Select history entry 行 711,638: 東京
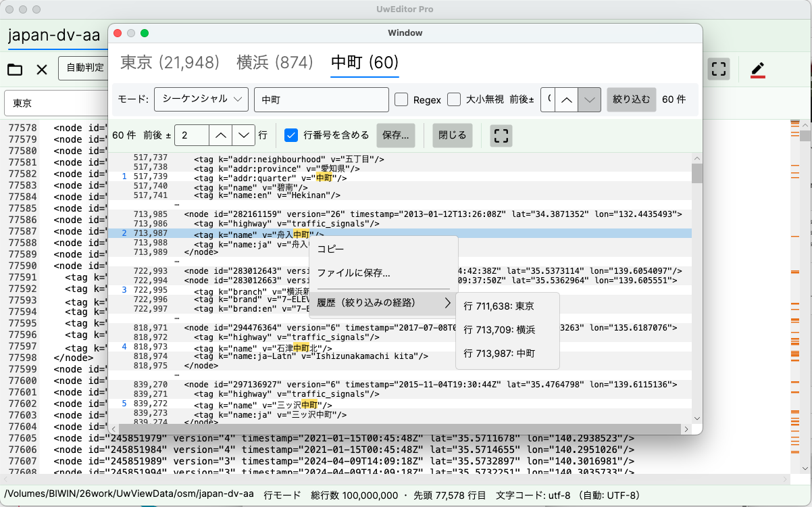Image resolution: width=812 pixels, height=507 pixels. 508,306
